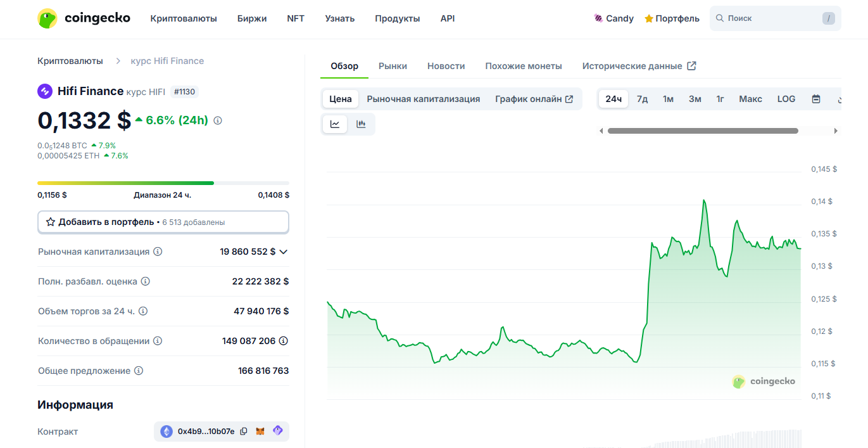868x448 pixels.
Task: Switch to the Рынки tab
Action: 393,66
